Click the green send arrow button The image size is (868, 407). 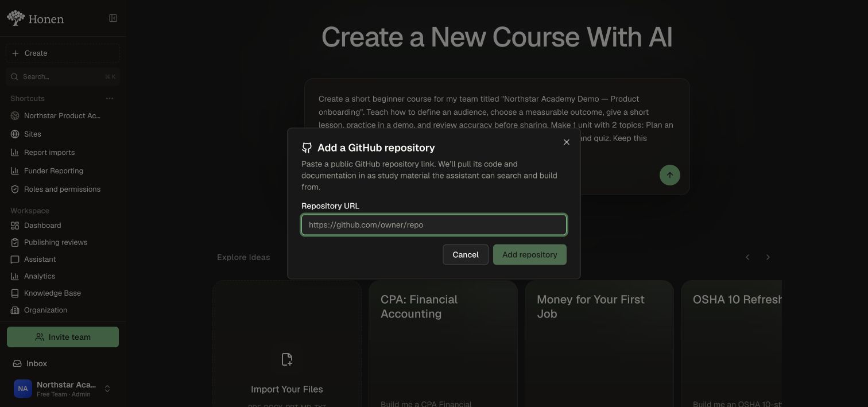pos(670,175)
